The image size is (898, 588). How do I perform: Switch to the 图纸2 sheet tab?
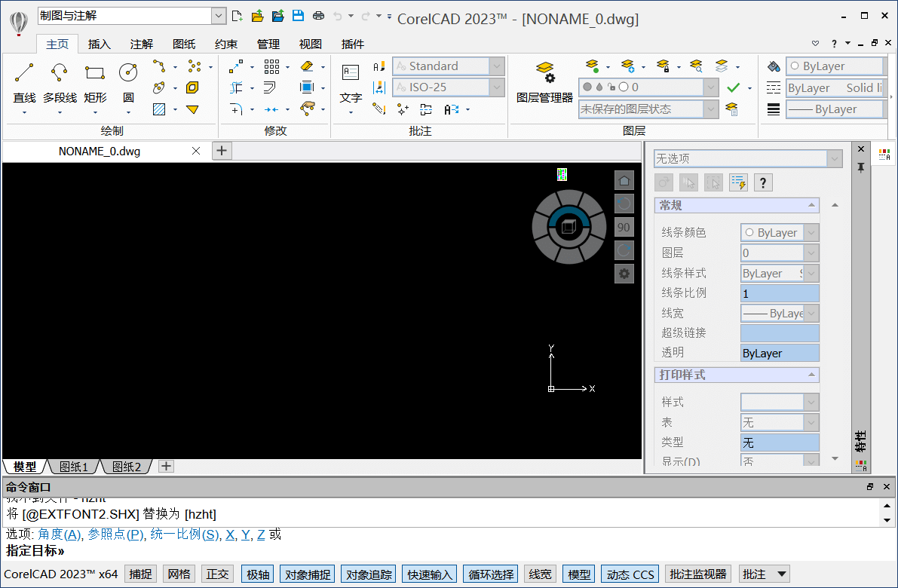click(126, 467)
